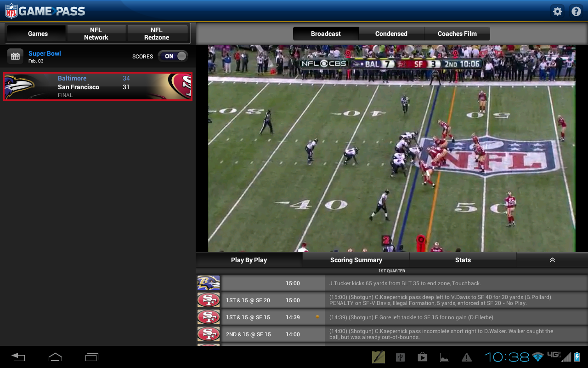
Task: Select the F.Gore left tackle play description
Action: point(412,317)
